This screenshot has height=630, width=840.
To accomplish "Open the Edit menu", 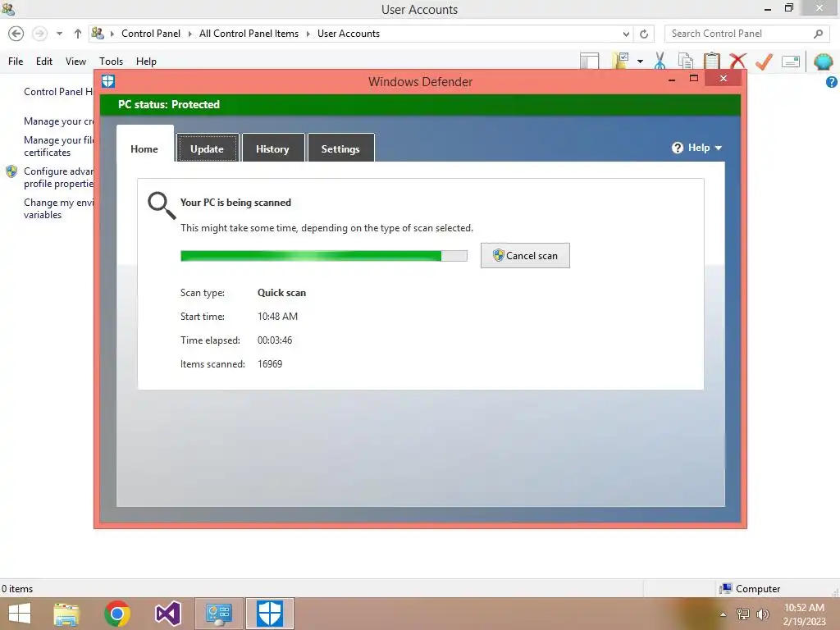I will pos(44,61).
